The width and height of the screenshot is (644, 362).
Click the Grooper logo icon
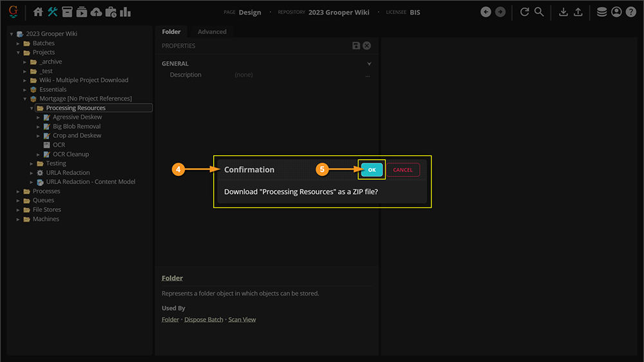(x=13, y=12)
